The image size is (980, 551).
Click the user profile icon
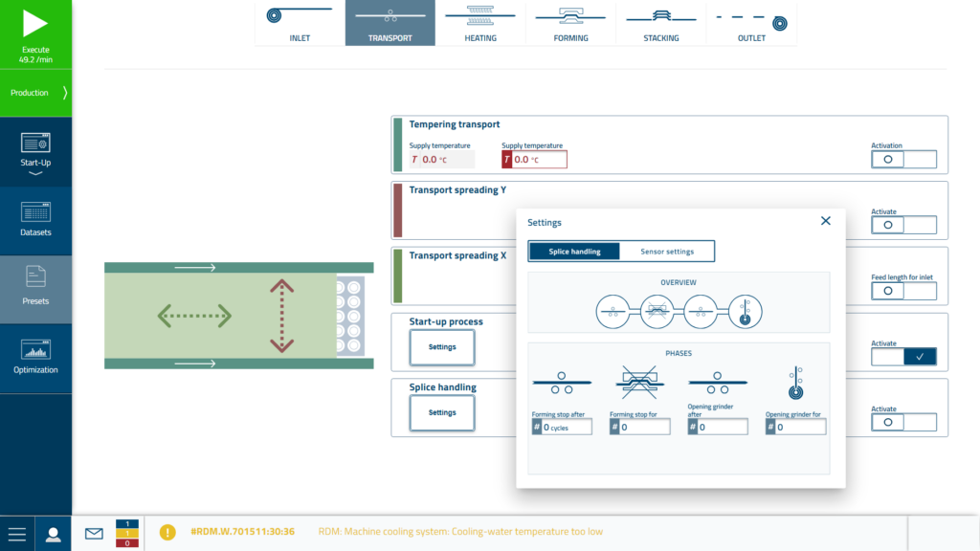click(54, 534)
